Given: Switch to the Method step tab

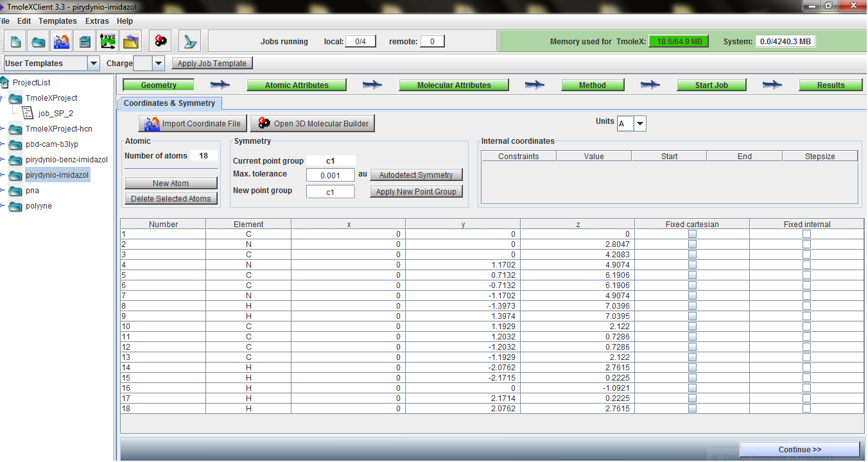Looking at the screenshot, I should [x=592, y=85].
